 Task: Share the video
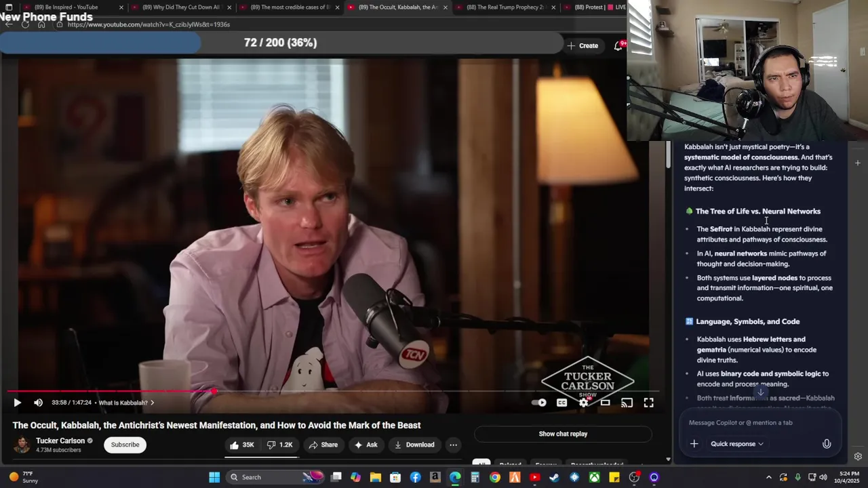pos(323,445)
